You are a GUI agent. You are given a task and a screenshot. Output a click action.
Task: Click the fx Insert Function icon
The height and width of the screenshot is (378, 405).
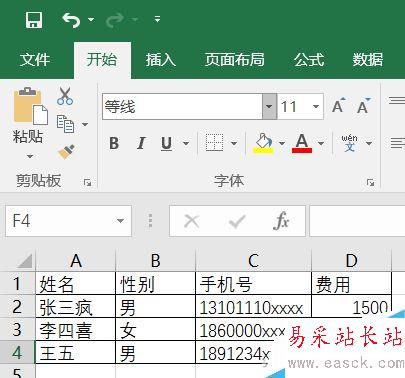point(281,221)
